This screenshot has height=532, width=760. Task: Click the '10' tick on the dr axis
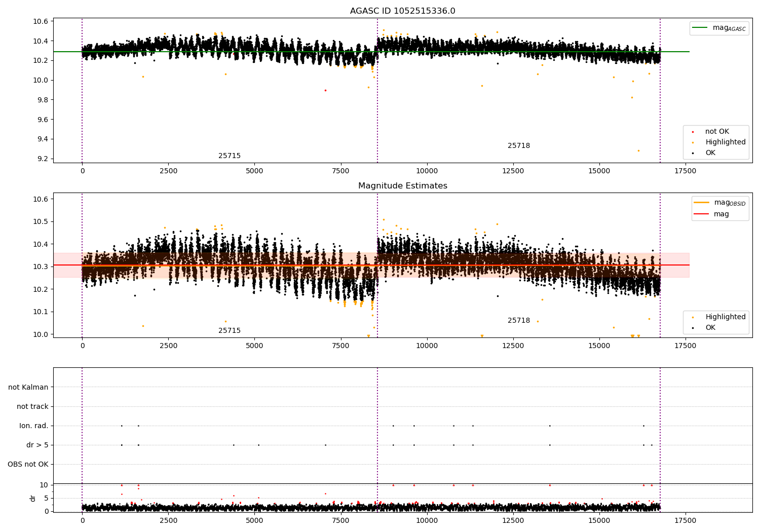[x=44, y=485]
